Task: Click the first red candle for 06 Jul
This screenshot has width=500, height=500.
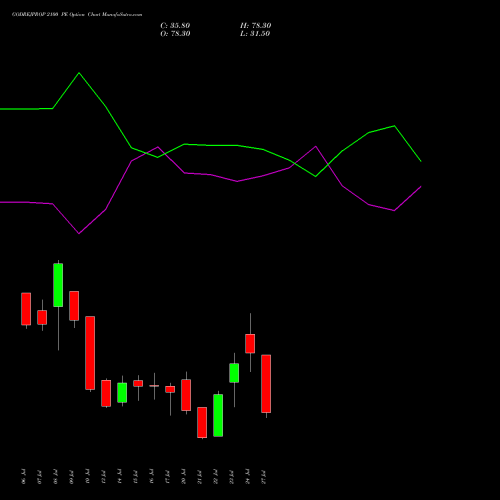Action: coord(26,309)
